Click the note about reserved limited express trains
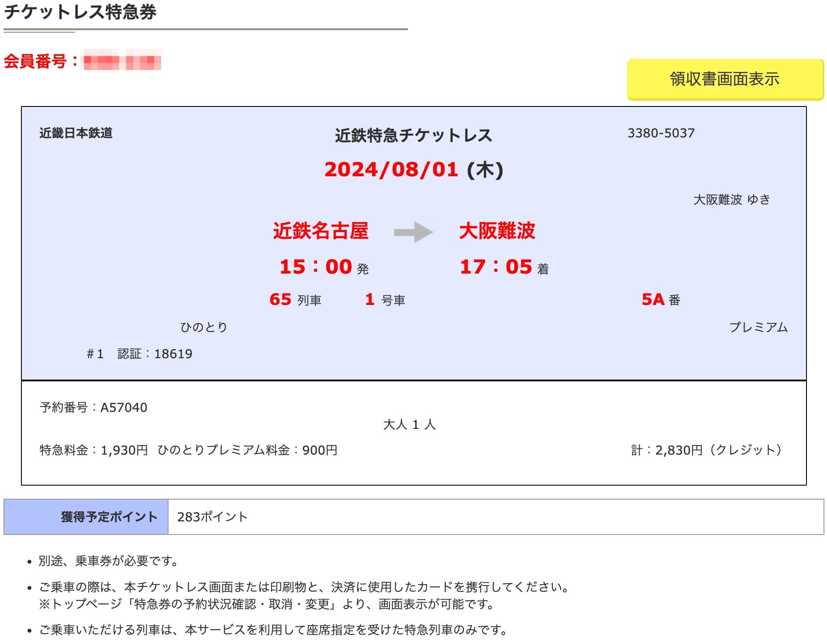Image resolution: width=827 pixels, height=644 pixels. click(274, 630)
